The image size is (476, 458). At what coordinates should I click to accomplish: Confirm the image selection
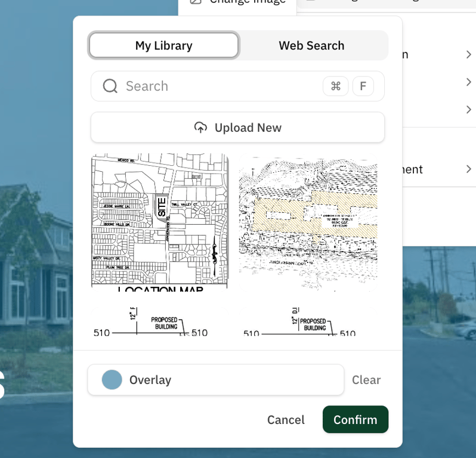click(356, 419)
